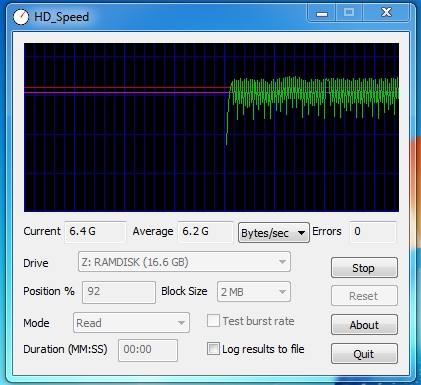The width and height of the screenshot is (421, 385).
Task: Maximize the HD_Speed window
Action: [349, 13]
